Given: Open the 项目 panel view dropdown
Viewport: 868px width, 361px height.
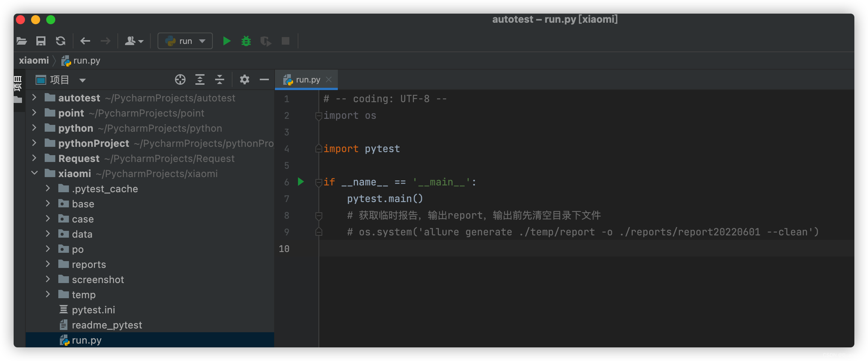Looking at the screenshot, I should click(82, 80).
